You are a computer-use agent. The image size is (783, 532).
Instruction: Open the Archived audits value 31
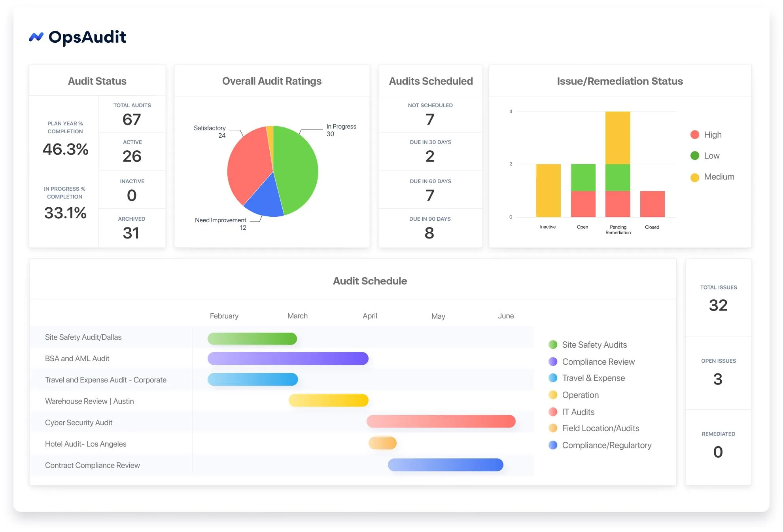pyautogui.click(x=131, y=233)
